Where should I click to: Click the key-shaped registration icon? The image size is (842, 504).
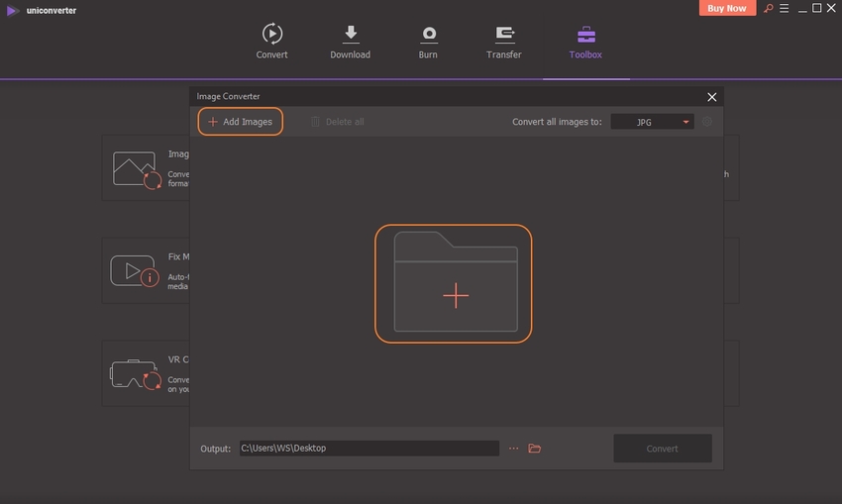767,8
